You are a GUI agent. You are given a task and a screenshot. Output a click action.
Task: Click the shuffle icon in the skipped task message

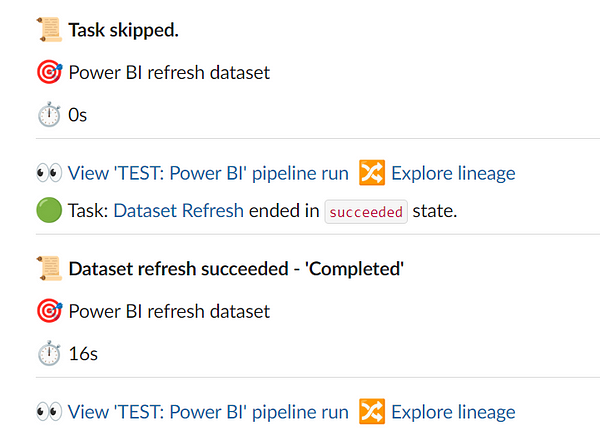click(x=371, y=173)
